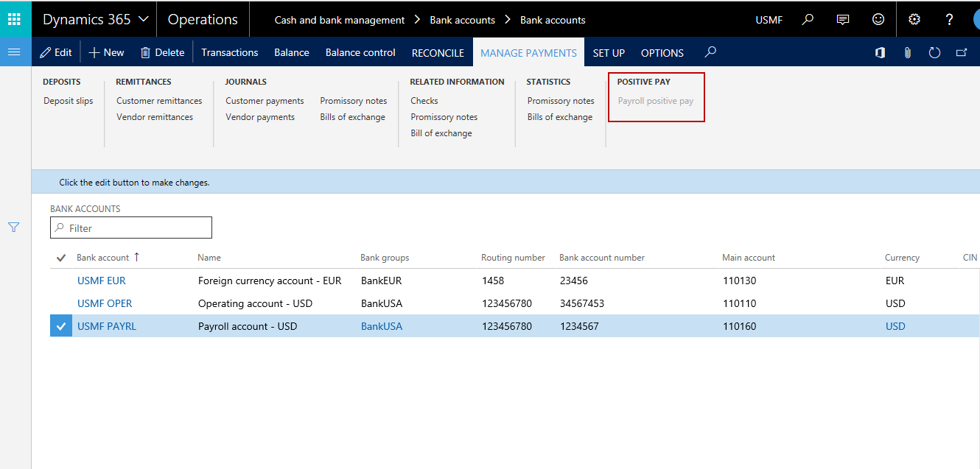
Task: Open page in new window icon
Action: (x=962, y=52)
